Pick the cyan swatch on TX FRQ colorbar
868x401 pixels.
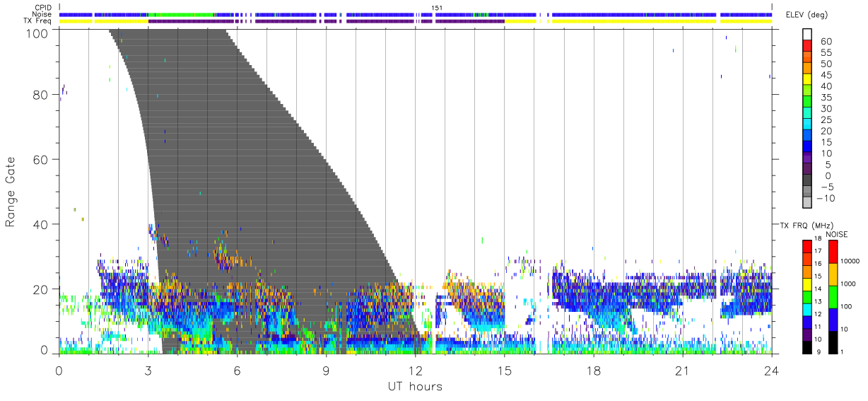[807, 310]
